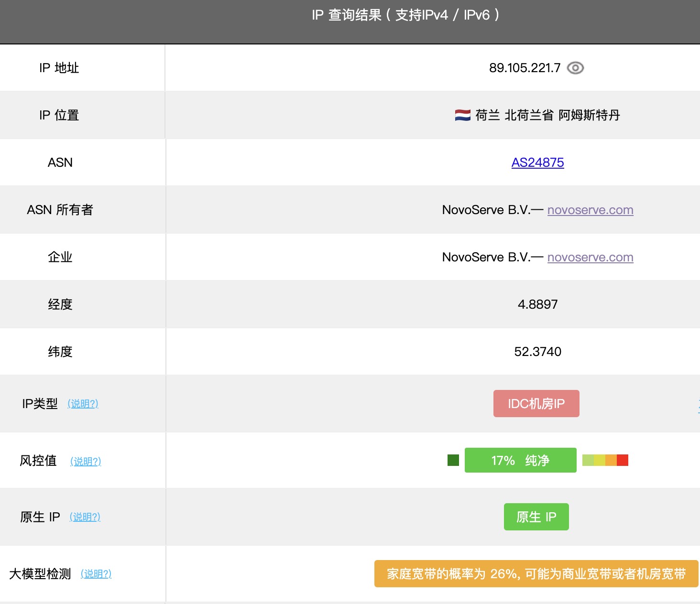Click the green 原生 IP badge
Screen dimensions: 700x604
(x=536, y=517)
